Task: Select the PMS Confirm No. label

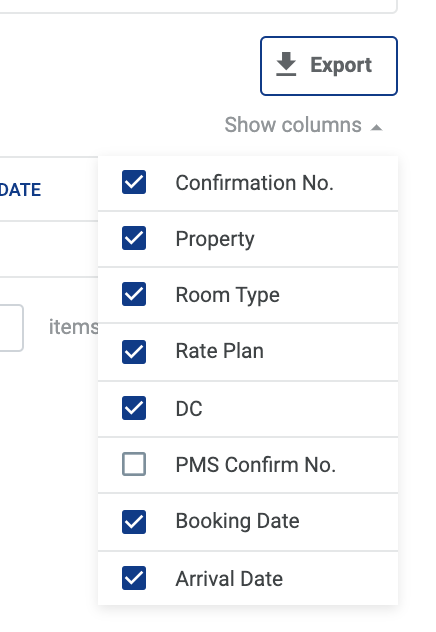Action: point(255,465)
